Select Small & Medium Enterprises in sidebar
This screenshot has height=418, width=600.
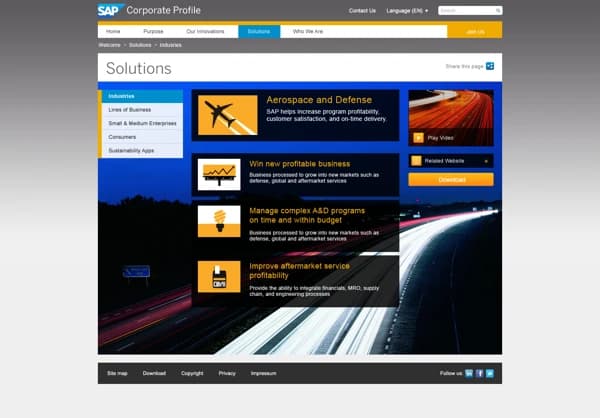click(142, 123)
